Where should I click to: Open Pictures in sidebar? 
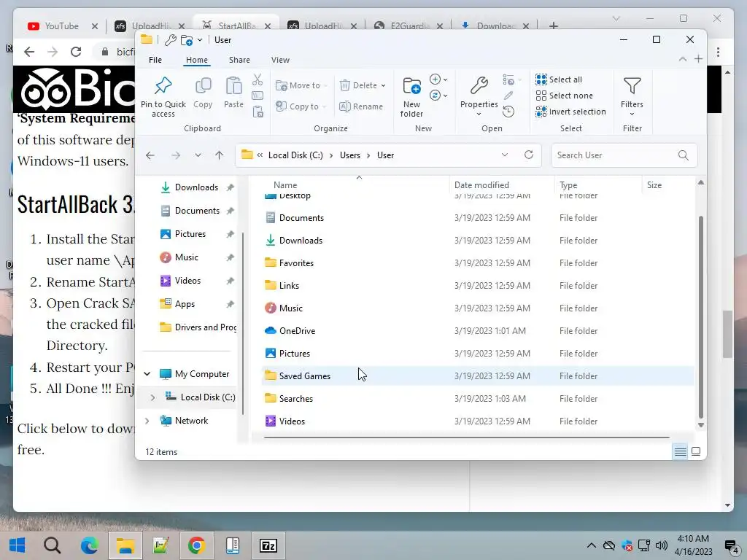click(x=190, y=234)
